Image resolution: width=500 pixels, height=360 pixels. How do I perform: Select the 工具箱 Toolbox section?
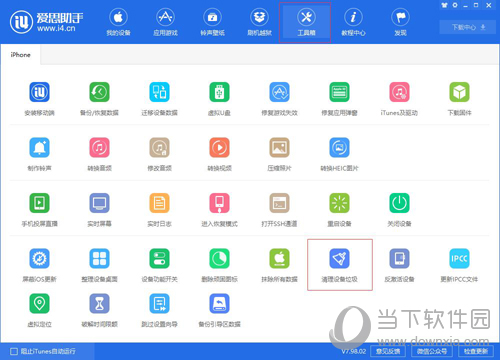point(306,22)
